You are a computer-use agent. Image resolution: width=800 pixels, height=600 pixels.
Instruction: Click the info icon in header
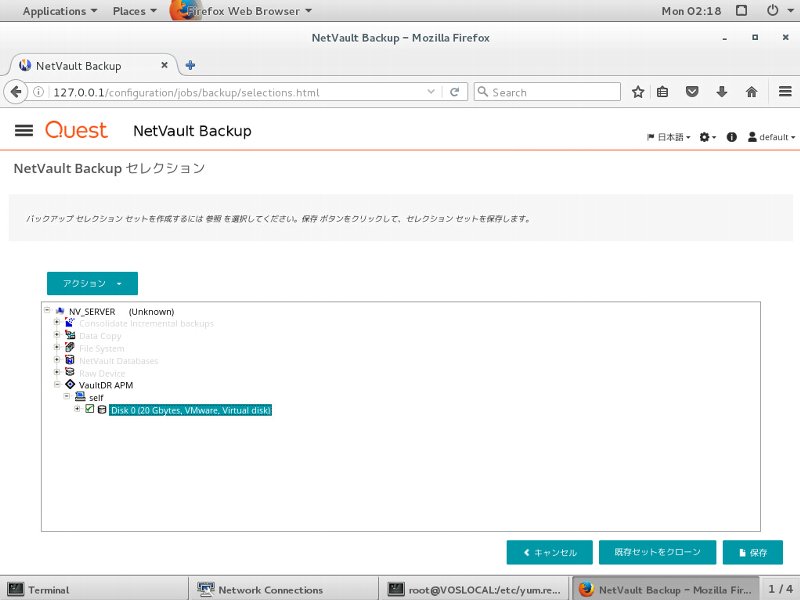(x=732, y=137)
